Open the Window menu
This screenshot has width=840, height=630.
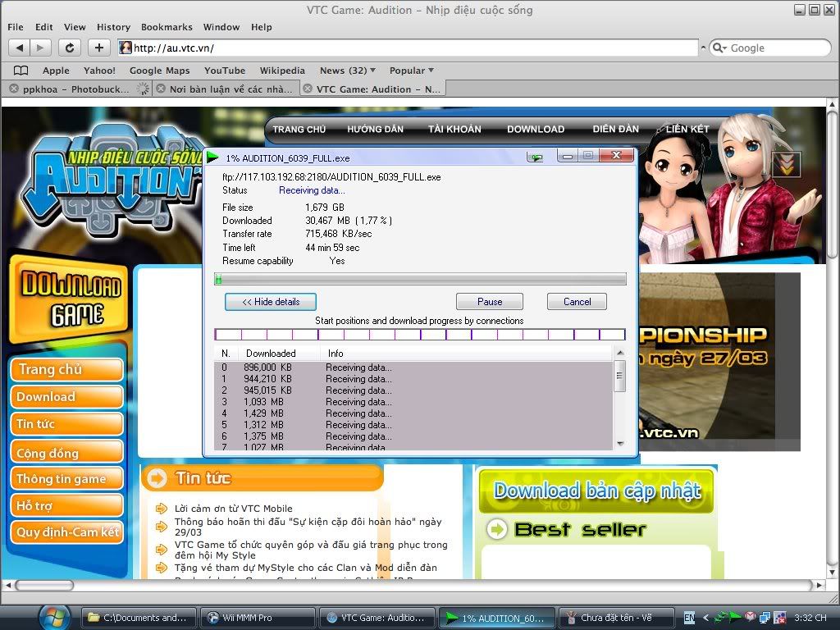[221, 27]
